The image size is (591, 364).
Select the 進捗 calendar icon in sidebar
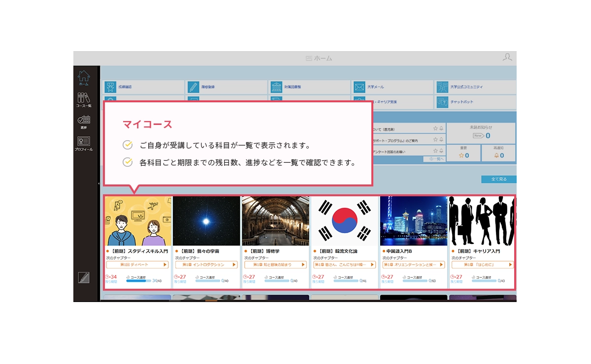point(84,121)
